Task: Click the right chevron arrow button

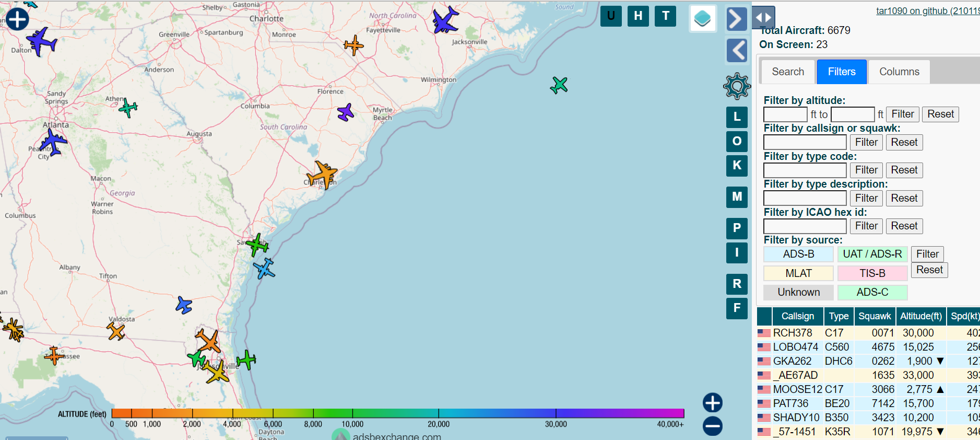Action: [x=737, y=19]
